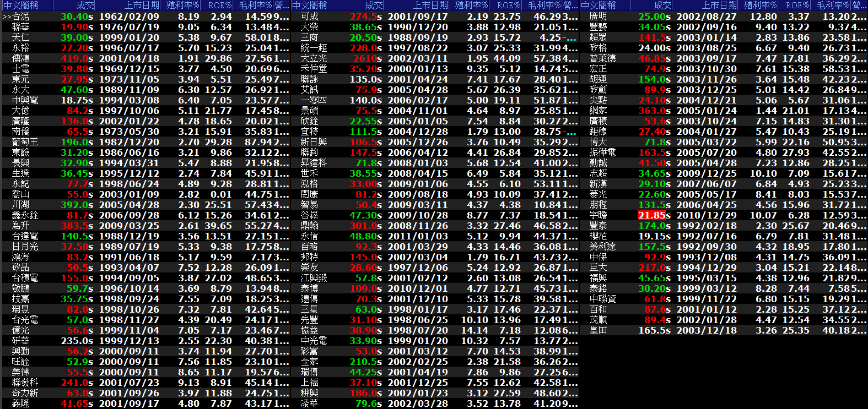The width and height of the screenshot is (868, 409).
Task: Select the 廣明 stock row
Action: click(x=598, y=17)
